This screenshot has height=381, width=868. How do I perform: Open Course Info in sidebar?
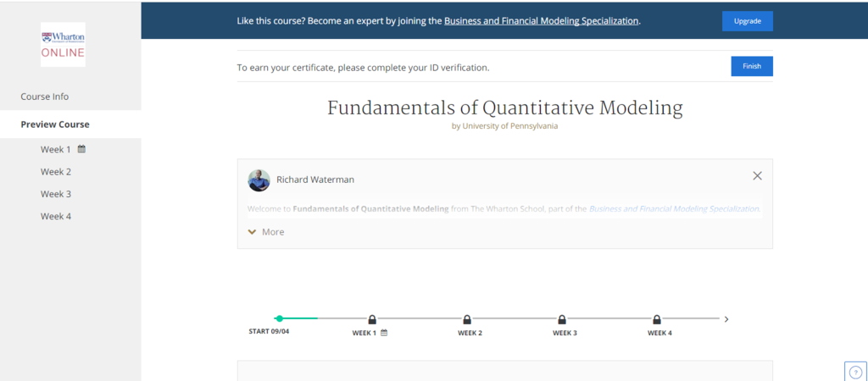tap(45, 97)
